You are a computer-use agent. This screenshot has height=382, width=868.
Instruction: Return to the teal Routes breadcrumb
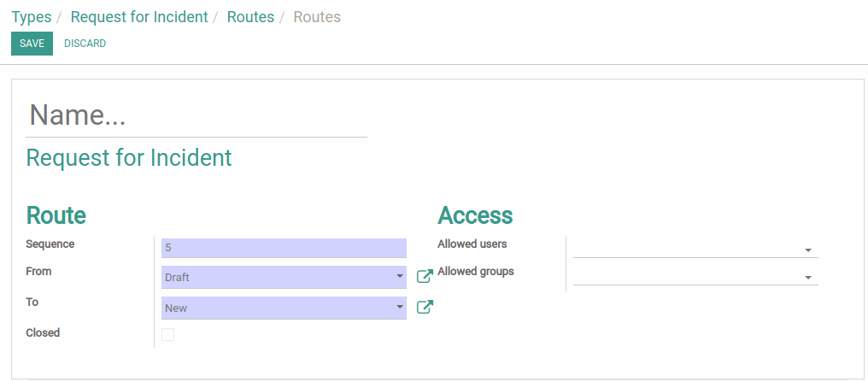tap(250, 17)
